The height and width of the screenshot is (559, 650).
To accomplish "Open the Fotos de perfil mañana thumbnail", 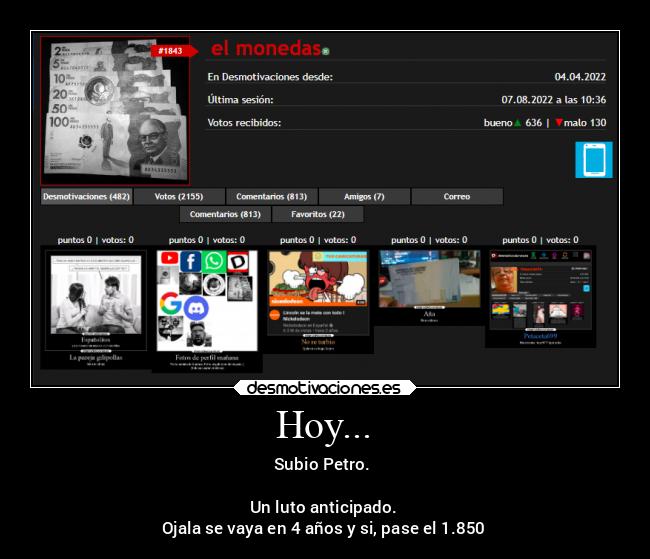I will [x=207, y=309].
